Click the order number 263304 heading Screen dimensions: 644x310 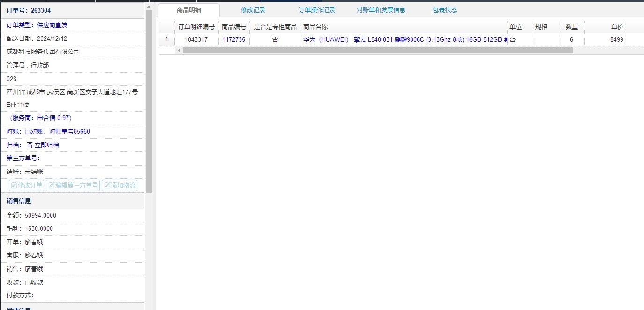[29, 11]
